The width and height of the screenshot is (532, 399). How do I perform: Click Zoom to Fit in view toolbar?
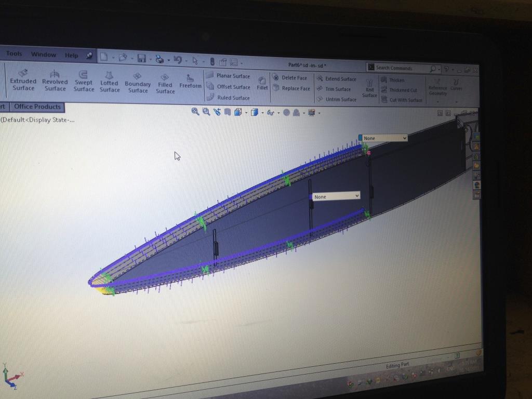[x=195, y=111]
